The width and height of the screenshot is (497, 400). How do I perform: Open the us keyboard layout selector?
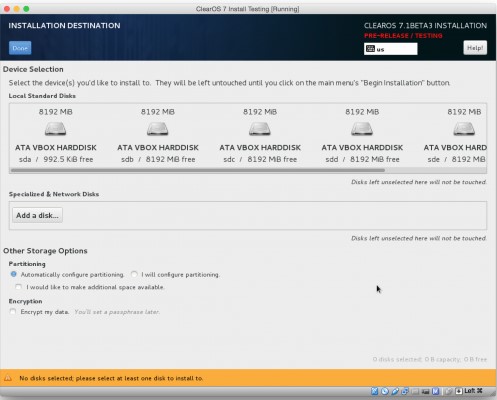tap(390, 49)
